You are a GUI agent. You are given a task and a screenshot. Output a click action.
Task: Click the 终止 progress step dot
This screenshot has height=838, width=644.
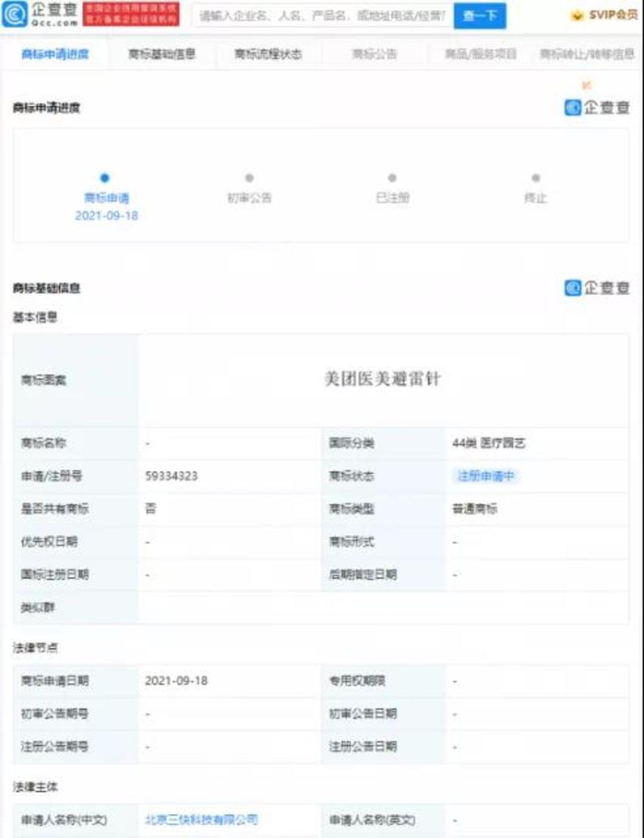click(x=535, y=178)
